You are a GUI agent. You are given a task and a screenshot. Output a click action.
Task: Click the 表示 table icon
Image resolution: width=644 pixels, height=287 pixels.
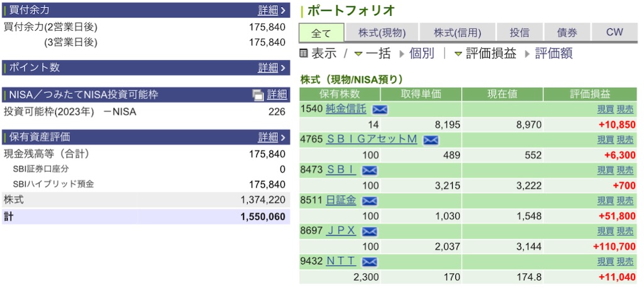click(x=304, y=53)
